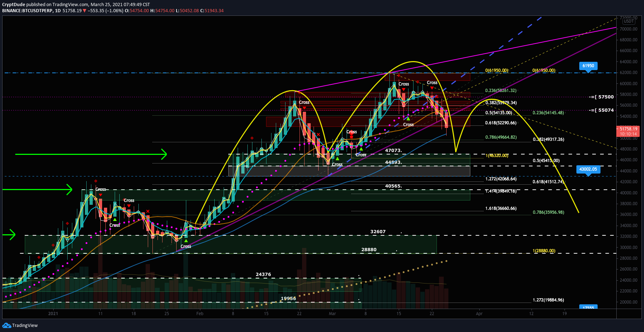
Task: Click the close value C:51943.34
Action: pyautogui.click(x=212, y=11)
